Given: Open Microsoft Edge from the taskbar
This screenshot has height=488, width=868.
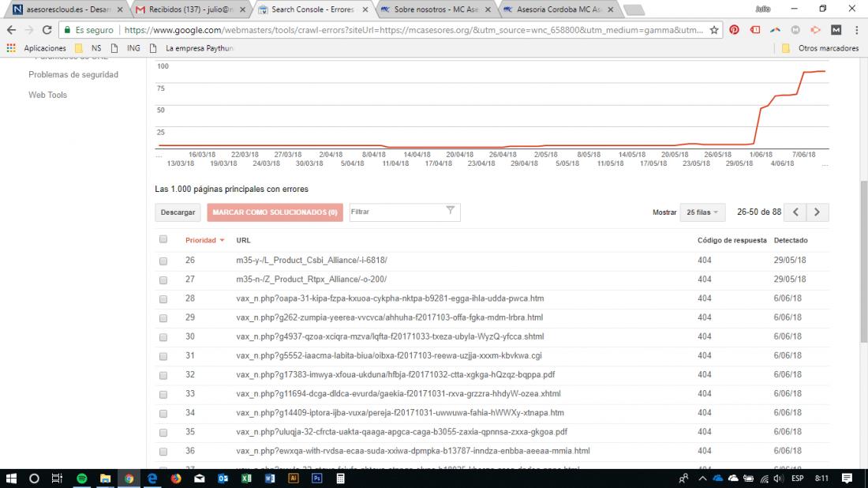Looking at the screenshot, I should point(152,478).
